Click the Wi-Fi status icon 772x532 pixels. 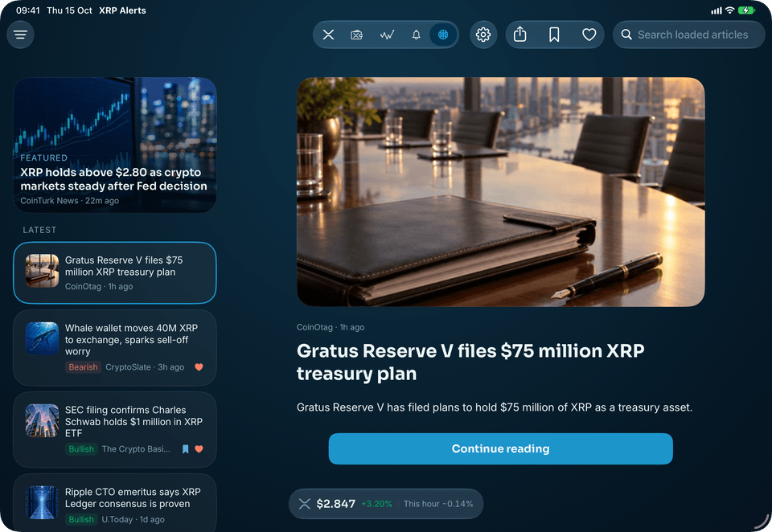click(x=729, y=10)
